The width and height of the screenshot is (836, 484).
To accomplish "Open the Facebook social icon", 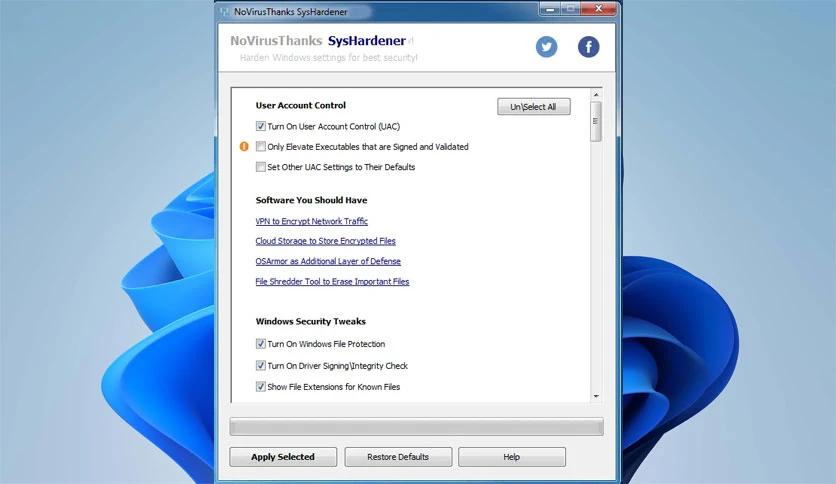I will click(588, 47).
